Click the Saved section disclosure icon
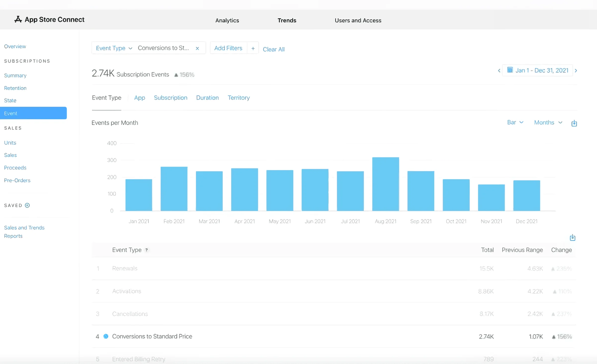This screenshot has height=364, width=597. [x=27, y=205]
